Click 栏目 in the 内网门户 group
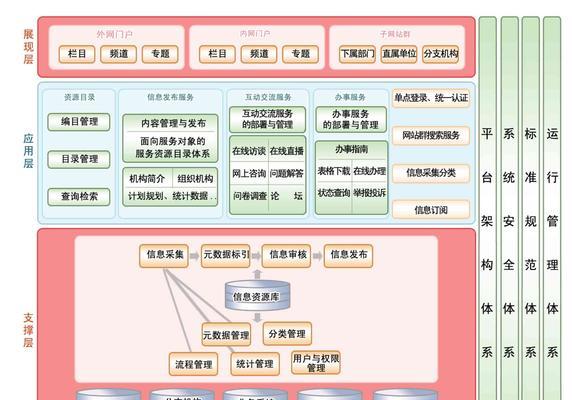The height and width of the screenshot is (400, 572). click(217, 54)
